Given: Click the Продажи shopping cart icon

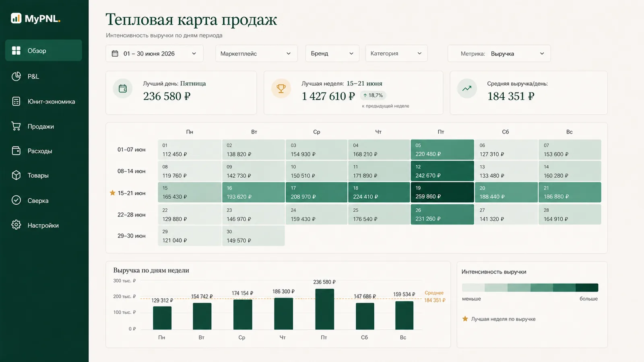Looking at the screenshot, I should [x=16, y=126].
